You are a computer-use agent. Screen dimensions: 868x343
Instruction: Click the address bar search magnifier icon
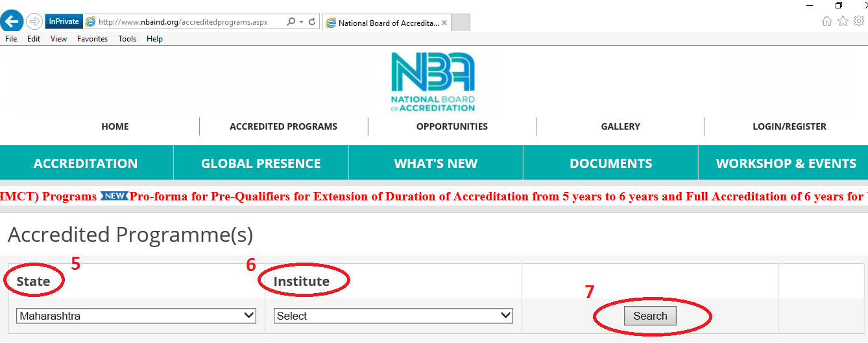click(x=291, y=21)
